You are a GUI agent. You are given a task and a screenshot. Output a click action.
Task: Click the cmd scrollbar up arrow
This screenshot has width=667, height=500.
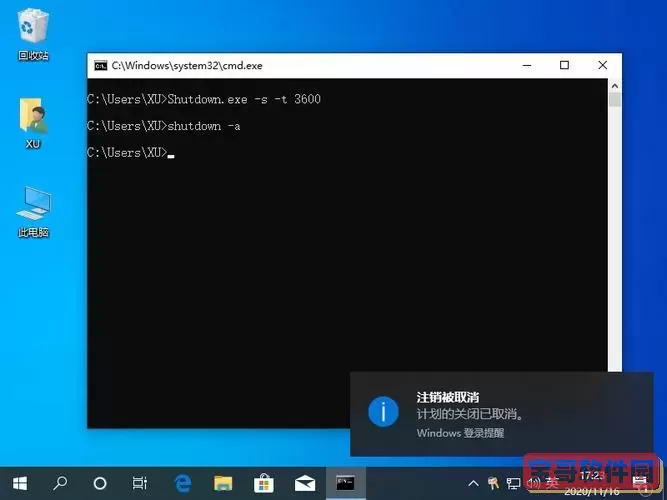point(615,86)
